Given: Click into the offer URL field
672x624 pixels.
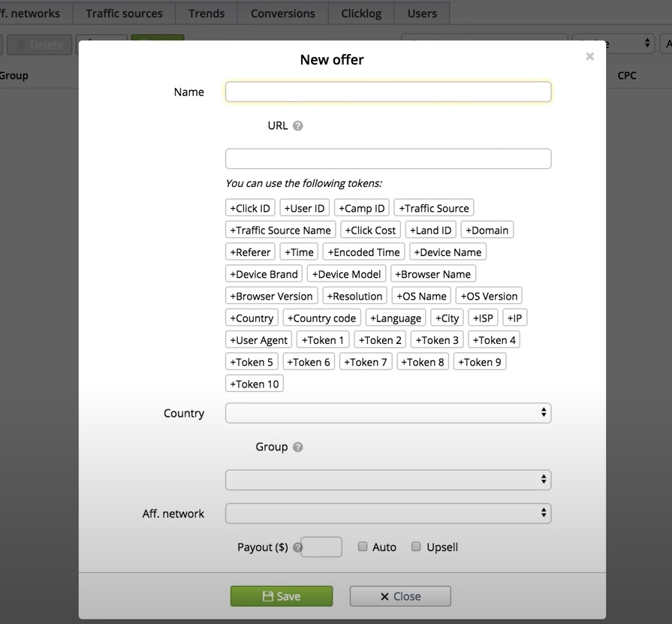Looking at the screenshot, I should (388, 158).
